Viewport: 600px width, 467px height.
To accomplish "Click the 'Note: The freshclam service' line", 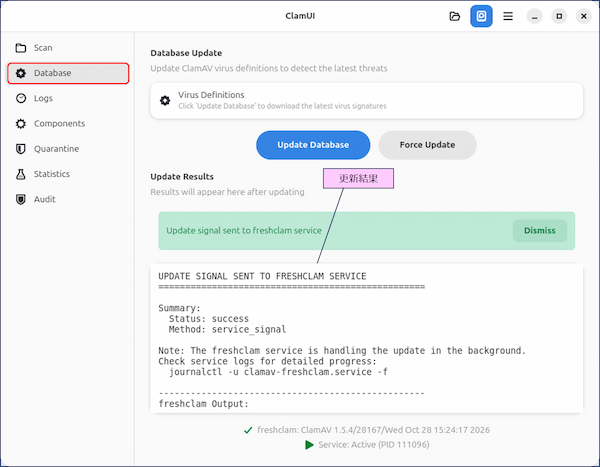I will (342, 351).
